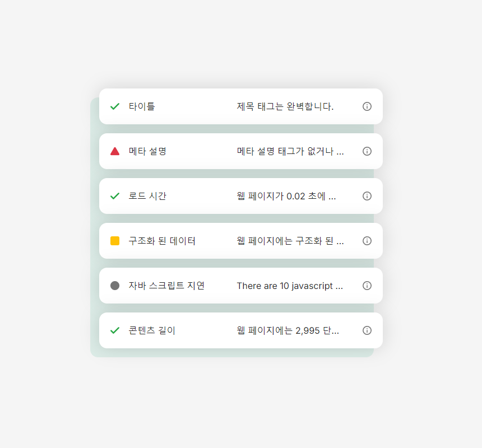Click info icon for 콘텐츠 길이 row
The image size is (482, 448).
tap(367, 331)
